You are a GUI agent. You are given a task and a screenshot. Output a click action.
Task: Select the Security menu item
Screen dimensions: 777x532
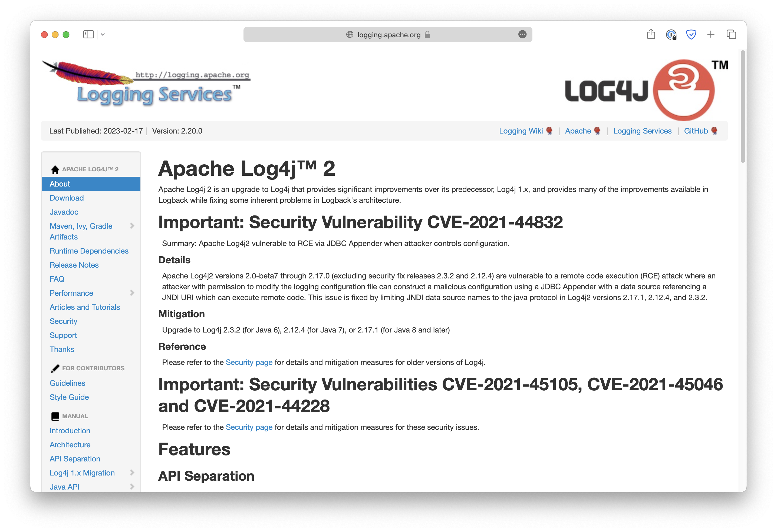63,321
